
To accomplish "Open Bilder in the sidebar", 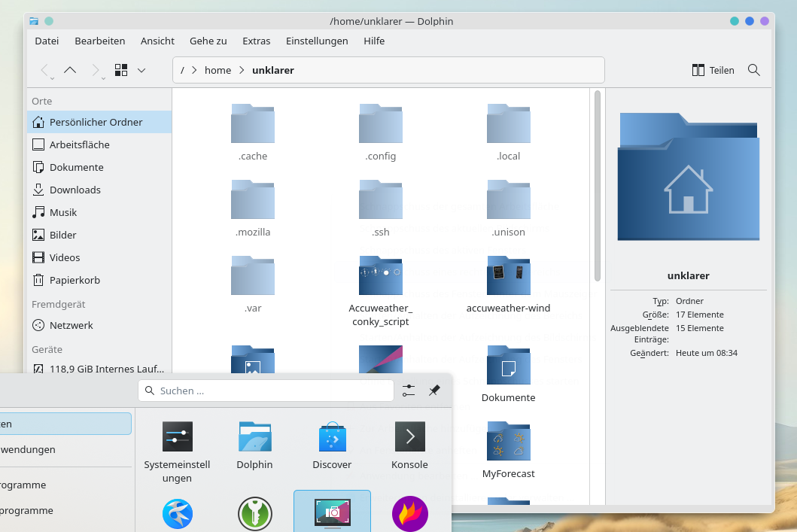I will [99, 236].
